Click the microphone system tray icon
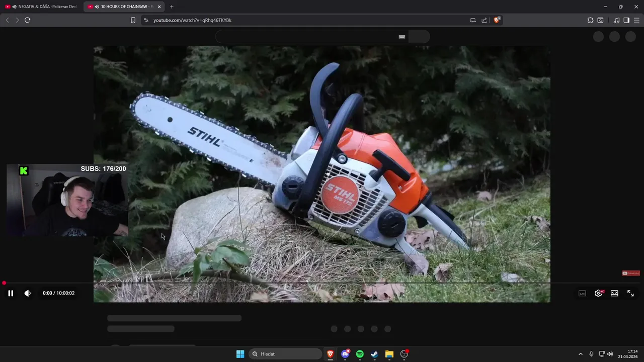This screenshot has width=644, height=362. [x=591, y=354]
